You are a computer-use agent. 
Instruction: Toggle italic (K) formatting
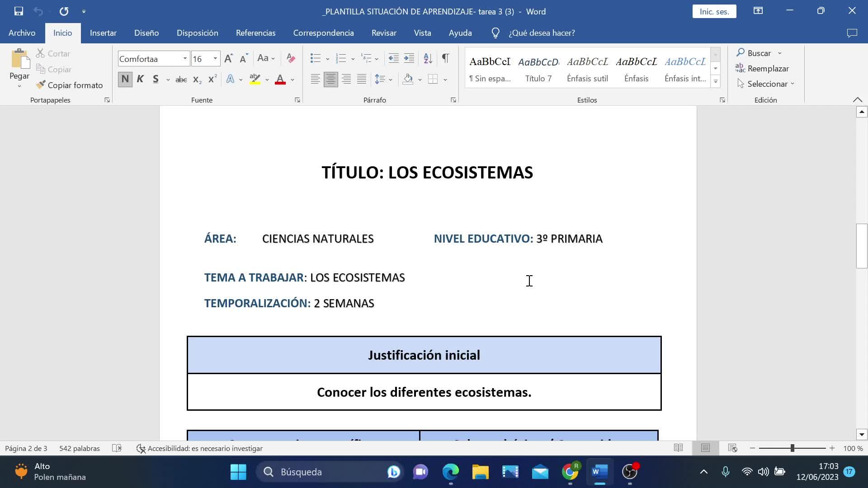pos(140,80)
